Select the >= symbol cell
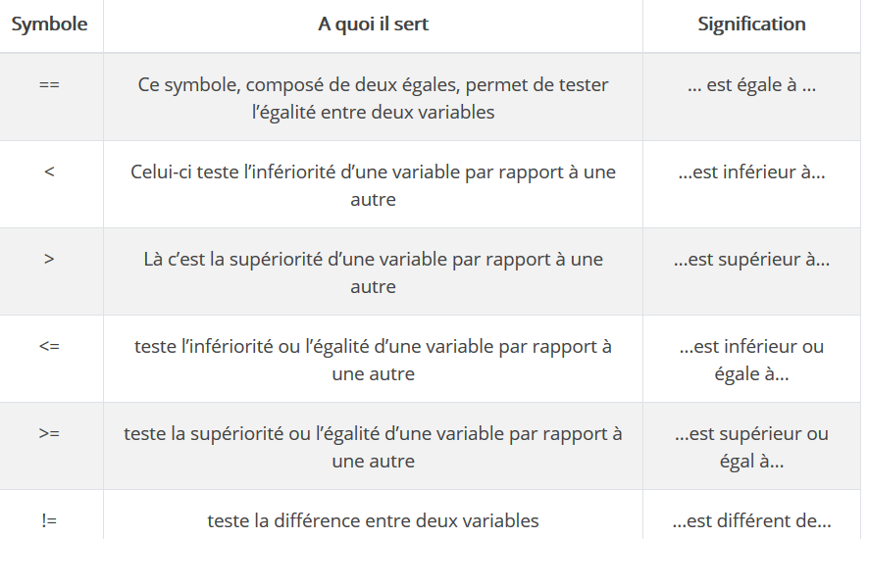 49,433
